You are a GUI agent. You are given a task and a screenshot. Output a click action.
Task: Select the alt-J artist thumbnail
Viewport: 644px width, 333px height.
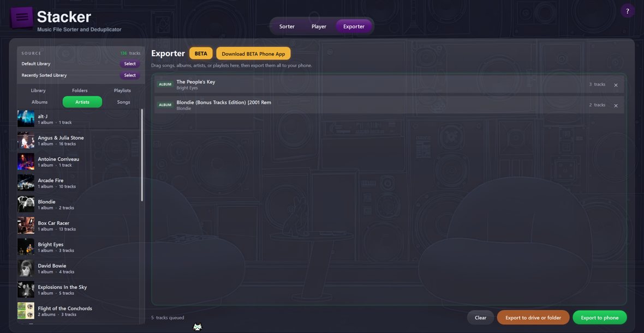click(x=26, y=119)
